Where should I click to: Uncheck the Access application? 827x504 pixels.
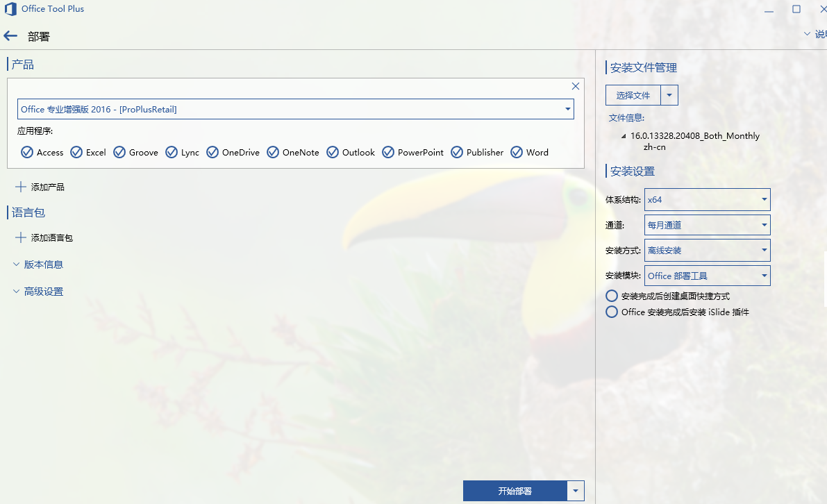[27, 152]
